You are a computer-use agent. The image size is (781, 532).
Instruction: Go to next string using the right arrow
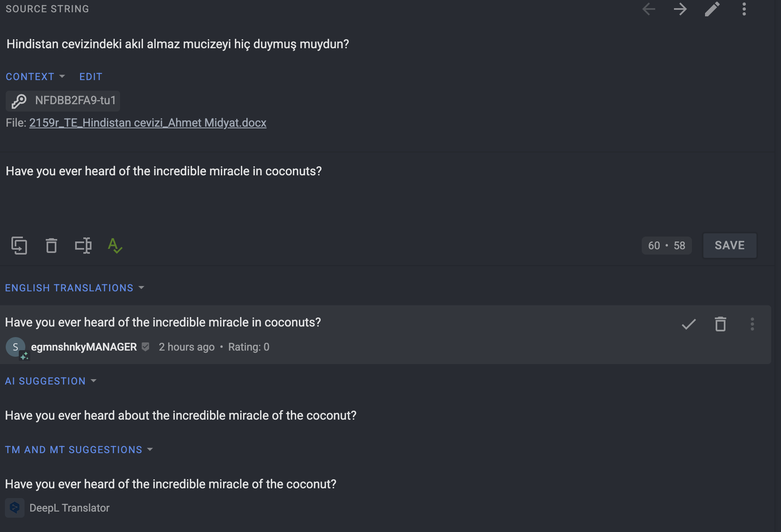tap(680, 9)
